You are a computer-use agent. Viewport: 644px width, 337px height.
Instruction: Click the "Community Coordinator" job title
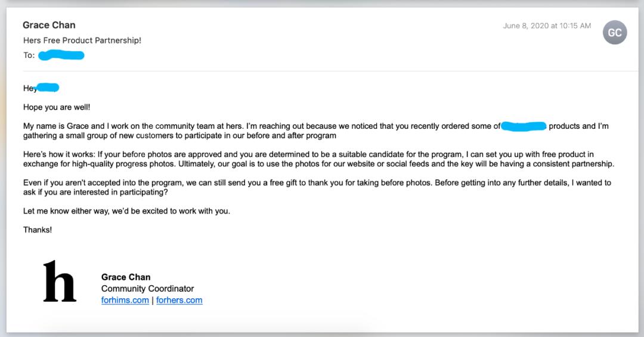coord(148,289)
